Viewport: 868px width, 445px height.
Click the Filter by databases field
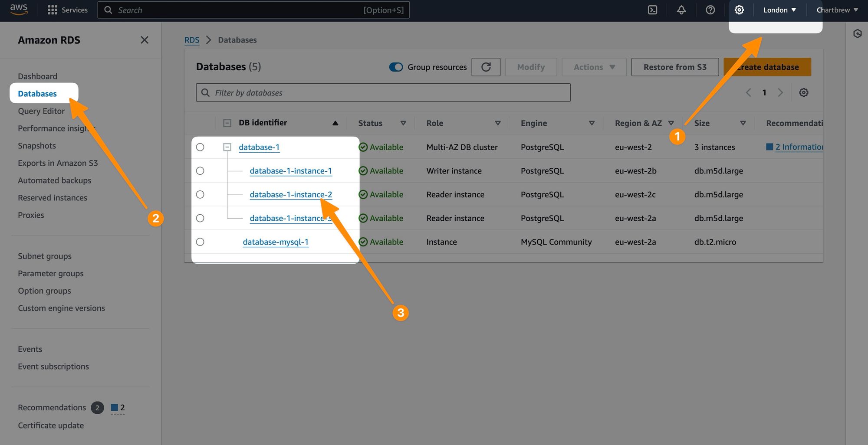point(383,92)
